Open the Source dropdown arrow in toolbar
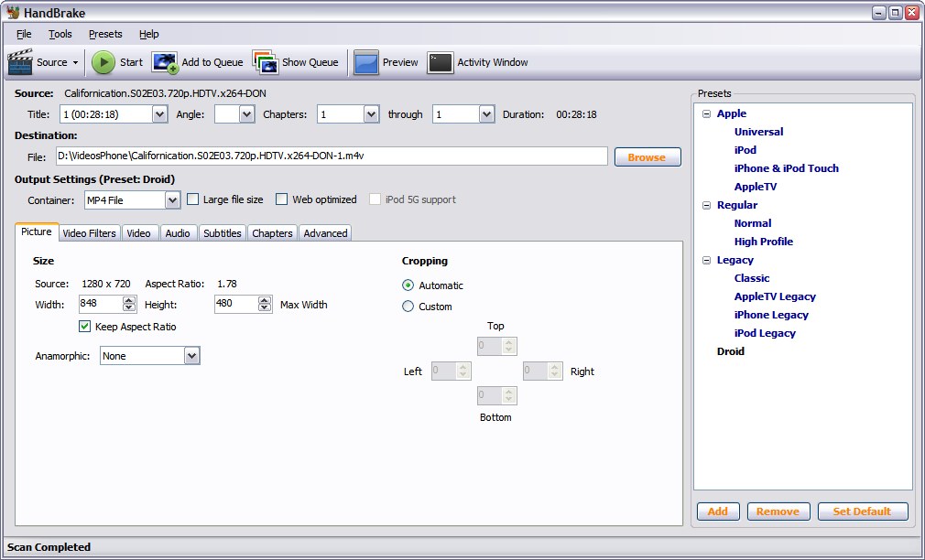 pos(75,62)
